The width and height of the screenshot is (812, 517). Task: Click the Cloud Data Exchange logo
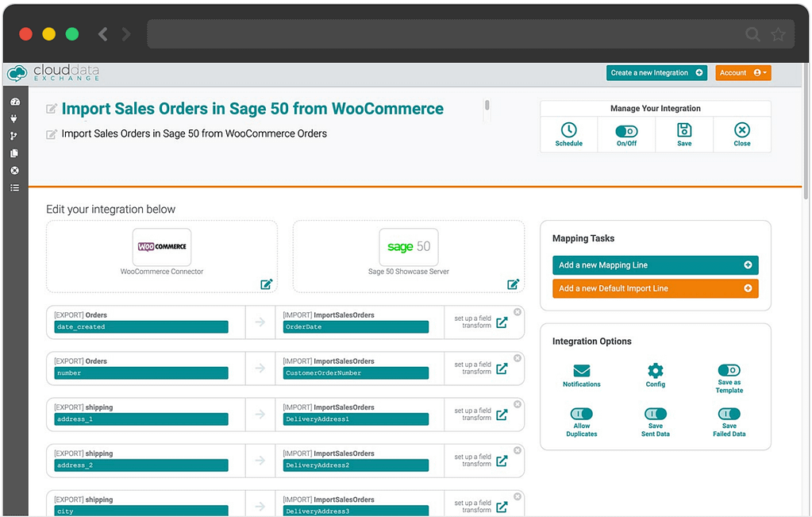coord(53,73)
